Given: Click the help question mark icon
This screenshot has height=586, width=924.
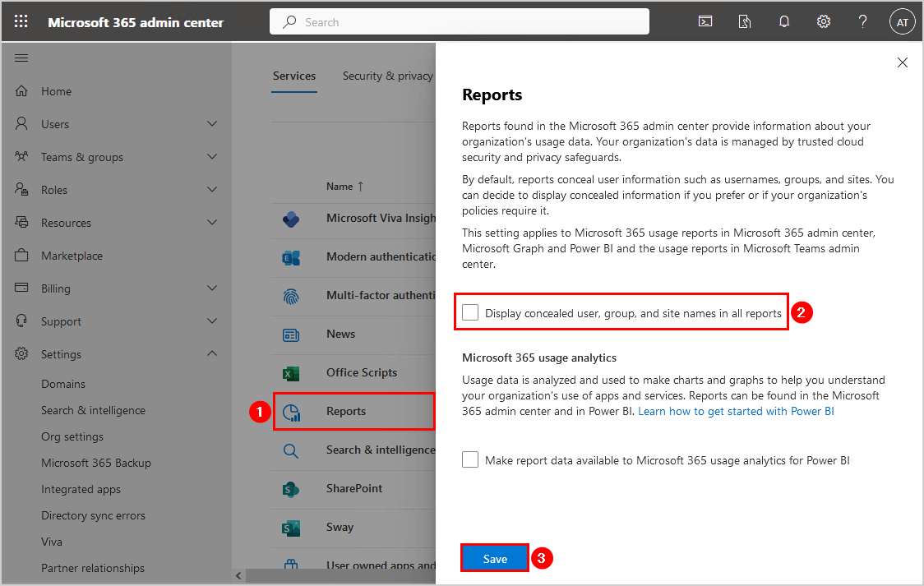Looking at the screenshot, I should [x=862, y=22].
